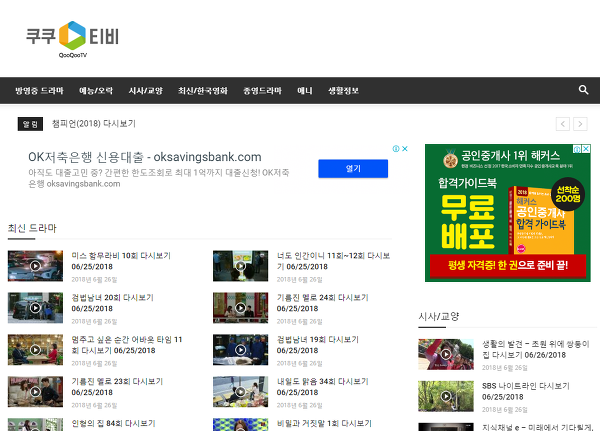Image resolution: width=600 pixels, height=431 pixels.
Task: Go to next notice with right arrow
Action: pos(580,124)
